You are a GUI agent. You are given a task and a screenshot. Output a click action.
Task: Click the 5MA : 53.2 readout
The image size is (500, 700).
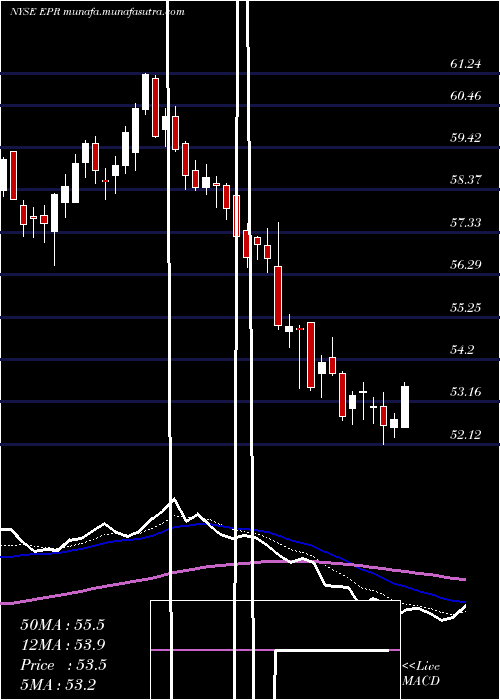coord(58,684)
